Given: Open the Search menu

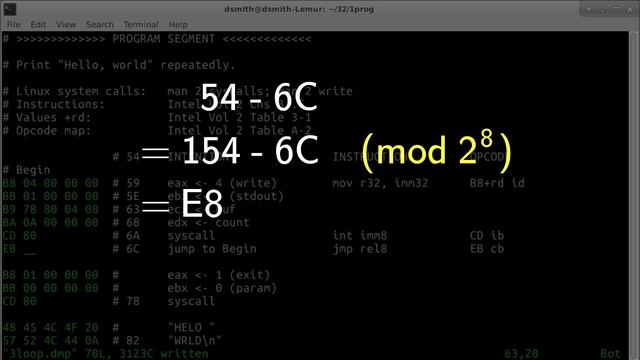Looking at the screenshot, I should pyautogui.click(x=100, y=25).
